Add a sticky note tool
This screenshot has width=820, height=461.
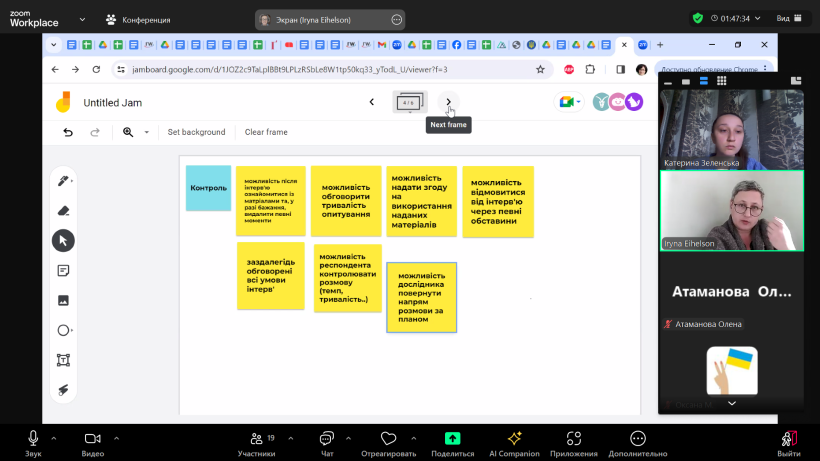[63, 271]
